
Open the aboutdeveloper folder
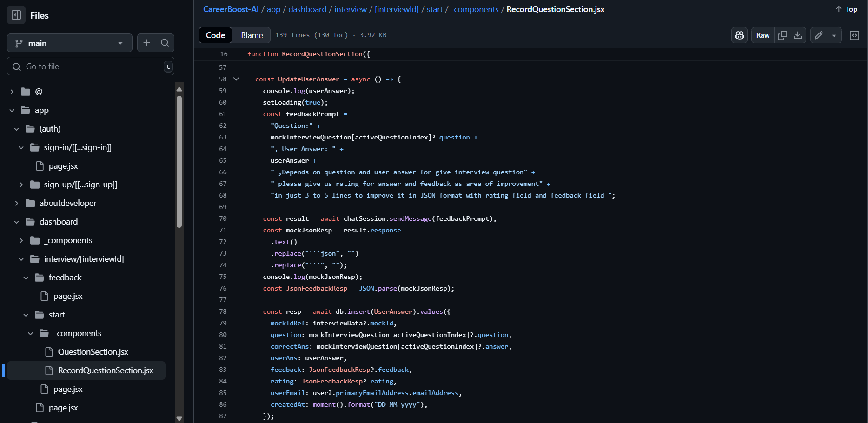(68, 203)
